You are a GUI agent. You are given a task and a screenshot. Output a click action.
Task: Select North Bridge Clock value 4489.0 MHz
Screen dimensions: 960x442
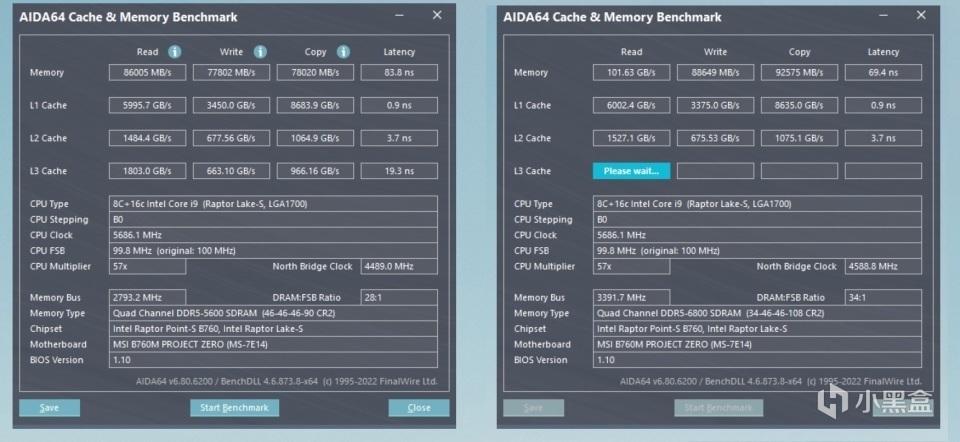coord(399,266)
